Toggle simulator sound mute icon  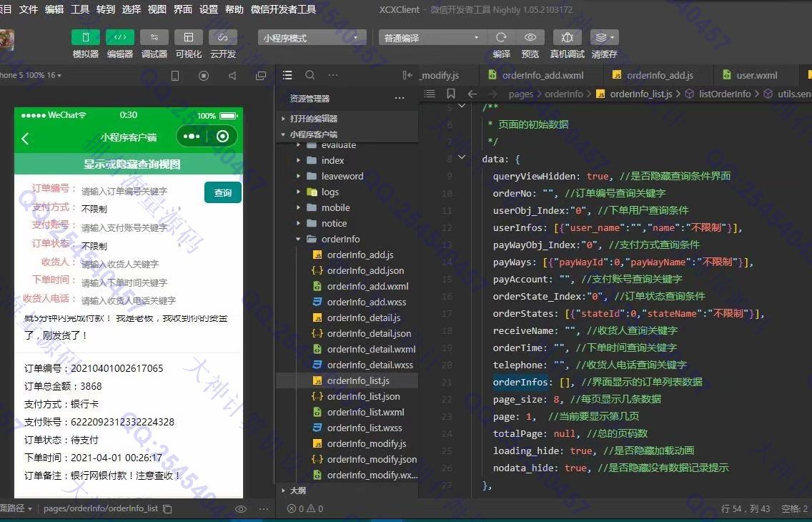(x=232, y=76)
